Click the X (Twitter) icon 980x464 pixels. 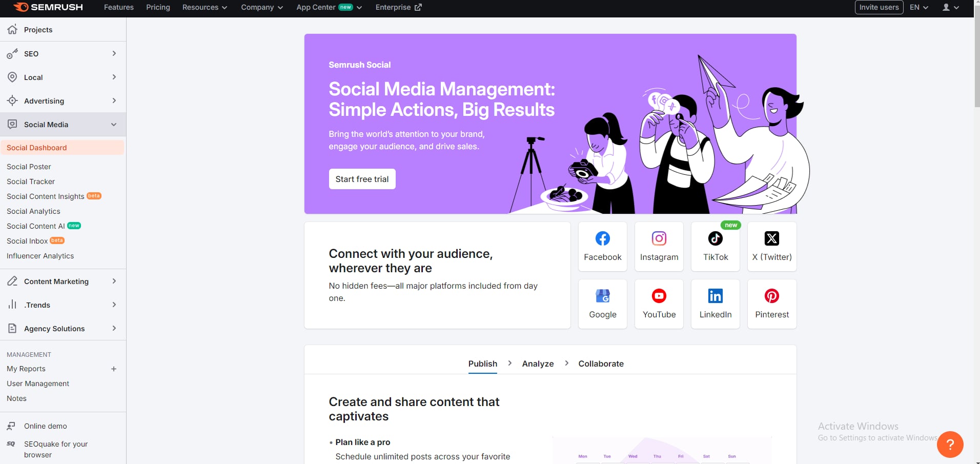point(771,239)
